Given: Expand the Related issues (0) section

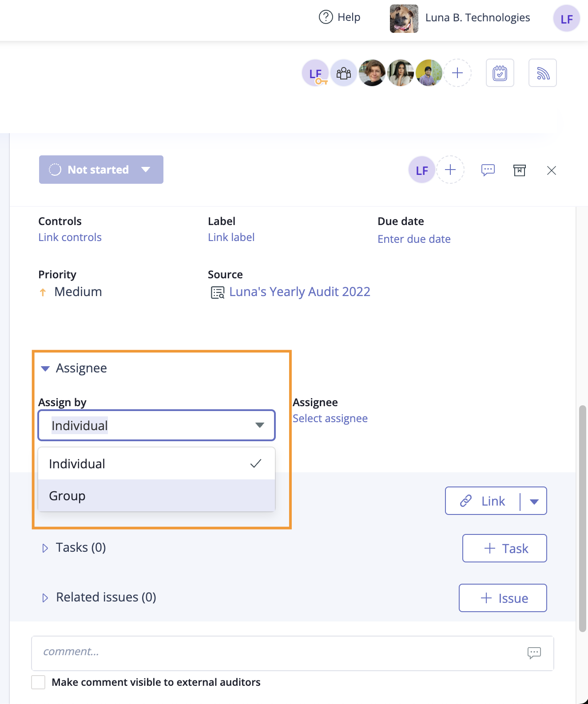Looking at the screenshot, I should (x=45, y=598).
